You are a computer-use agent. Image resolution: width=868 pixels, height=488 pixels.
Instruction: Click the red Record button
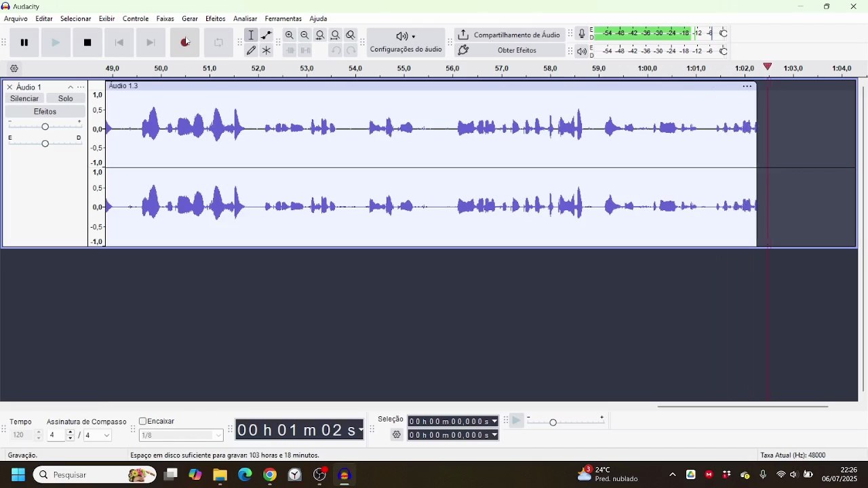(x=184, y=42)
